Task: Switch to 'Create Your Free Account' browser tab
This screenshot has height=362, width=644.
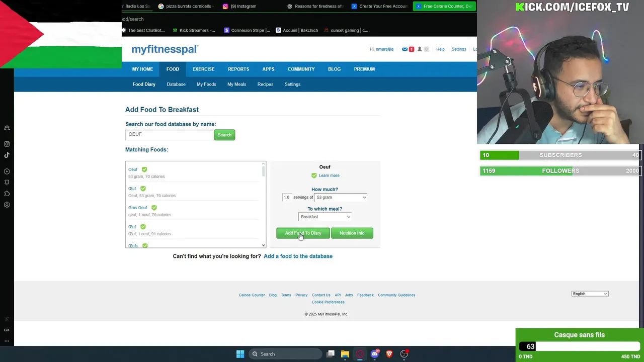Action: [379, 7]
